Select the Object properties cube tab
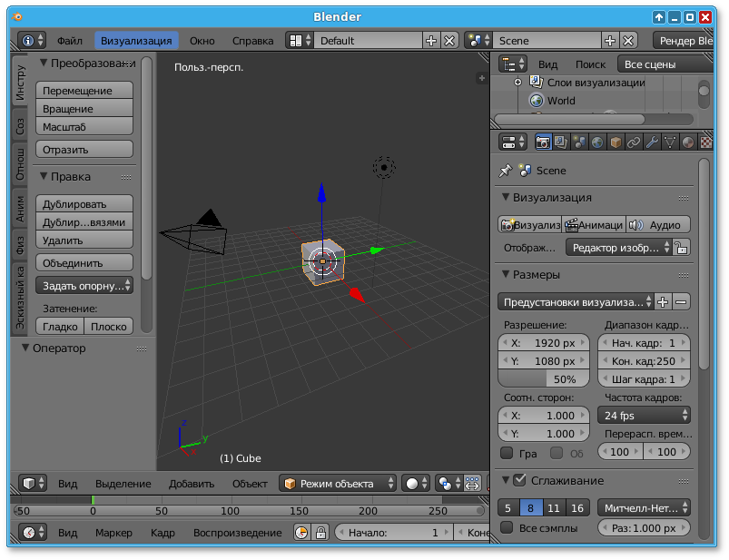The width and height of the screenshot is (729, 560). [x=616, y=142]
